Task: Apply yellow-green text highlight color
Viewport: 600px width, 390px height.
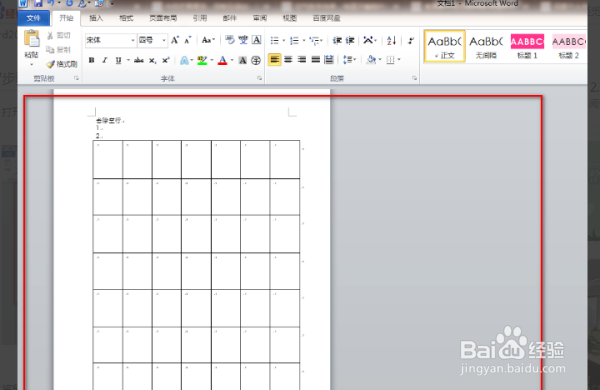Action: pyautogui.click(x=202, y=60)
